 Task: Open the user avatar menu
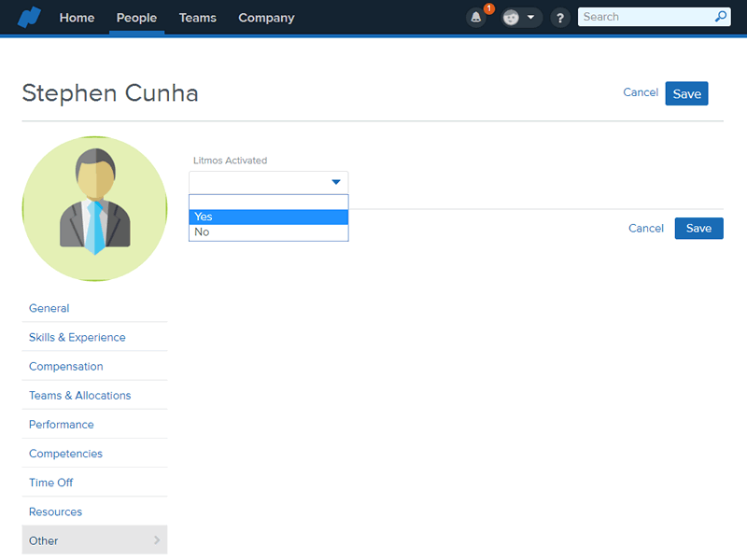tap(511, 18)
